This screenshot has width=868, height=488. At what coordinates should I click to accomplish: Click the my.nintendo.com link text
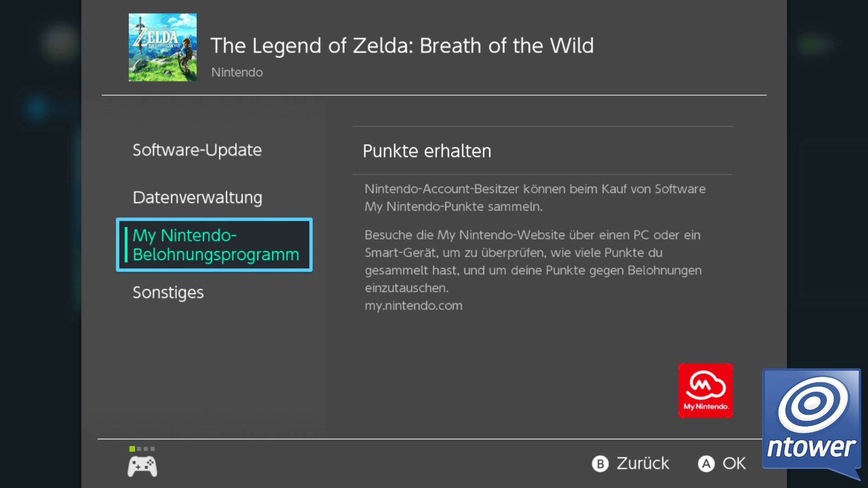(x=414, y=305)
